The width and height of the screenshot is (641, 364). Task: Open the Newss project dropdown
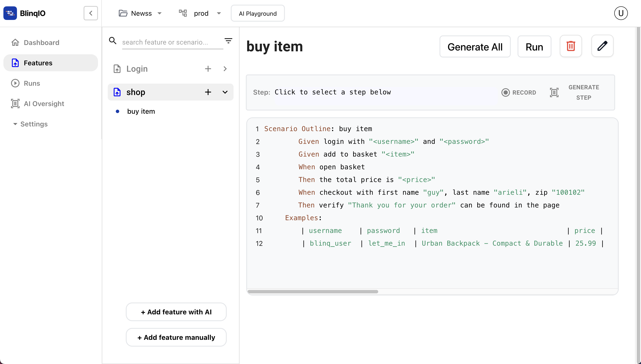pos(160,13)
